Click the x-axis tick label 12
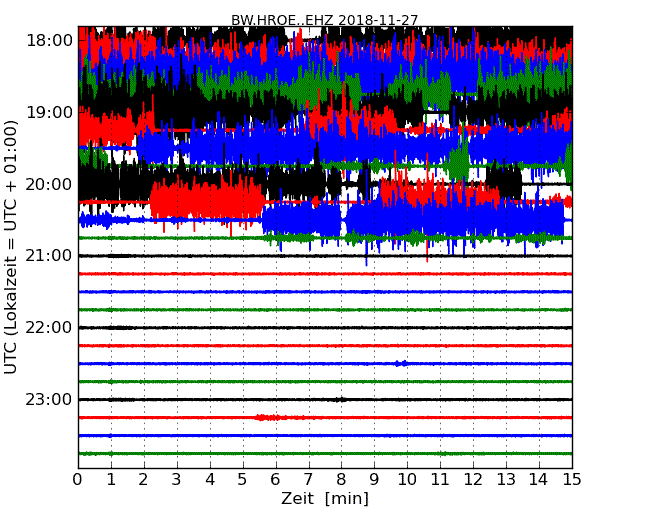 (473, 479)
